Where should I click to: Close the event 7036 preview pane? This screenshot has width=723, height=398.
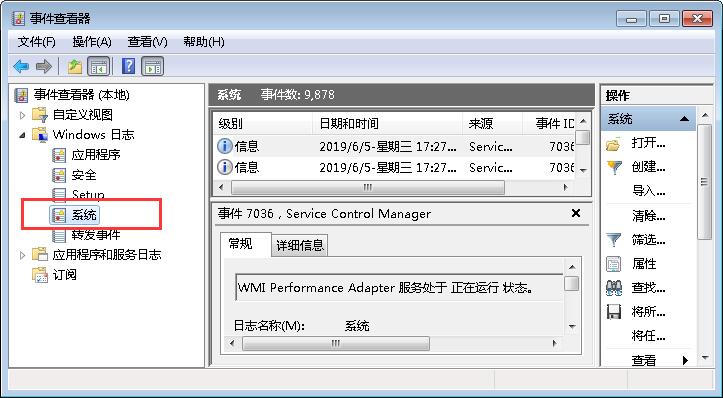576,213
